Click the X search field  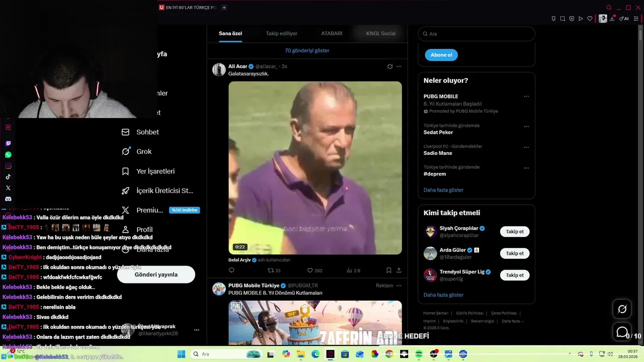point(476,34)
